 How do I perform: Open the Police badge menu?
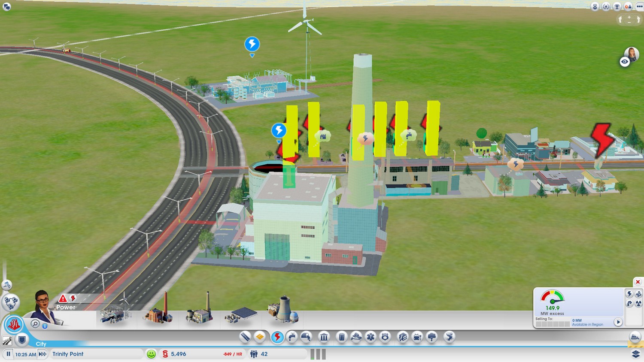[385, 337]
